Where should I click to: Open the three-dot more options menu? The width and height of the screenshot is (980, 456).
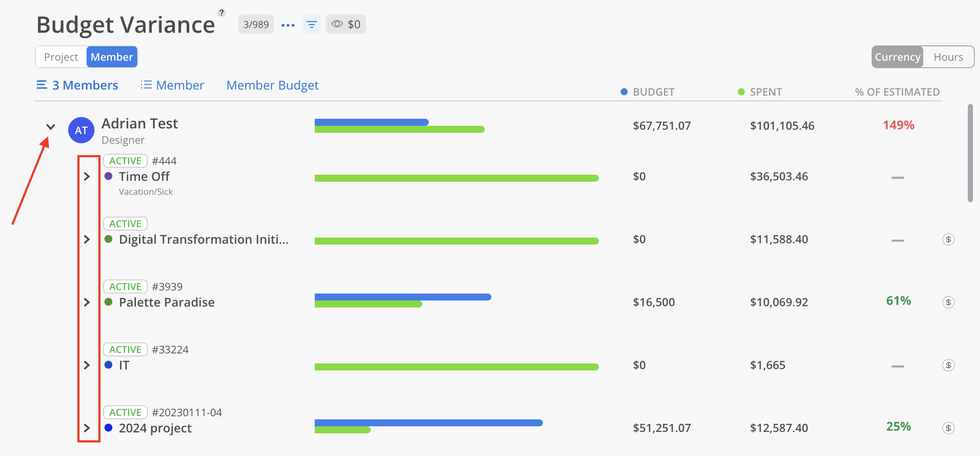[288, 25]
